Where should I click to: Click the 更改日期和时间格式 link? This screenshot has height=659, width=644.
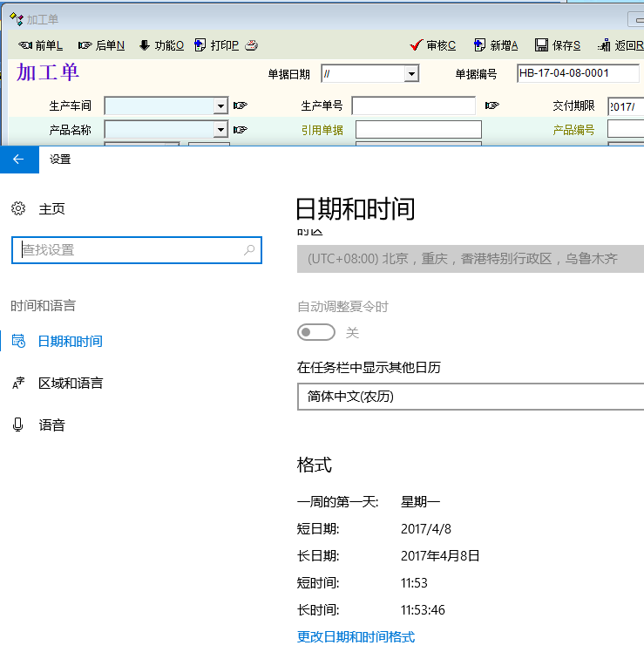[x=356, y=636]
